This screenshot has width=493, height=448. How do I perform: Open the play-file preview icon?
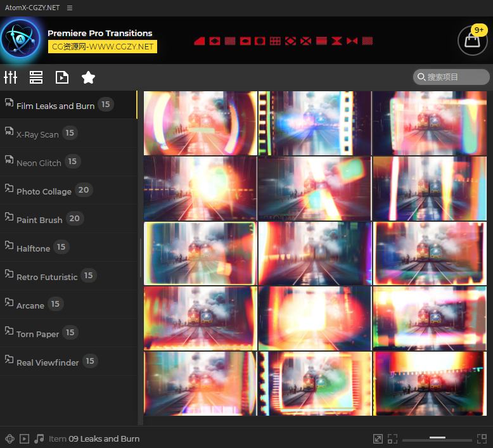click(62, 77)
